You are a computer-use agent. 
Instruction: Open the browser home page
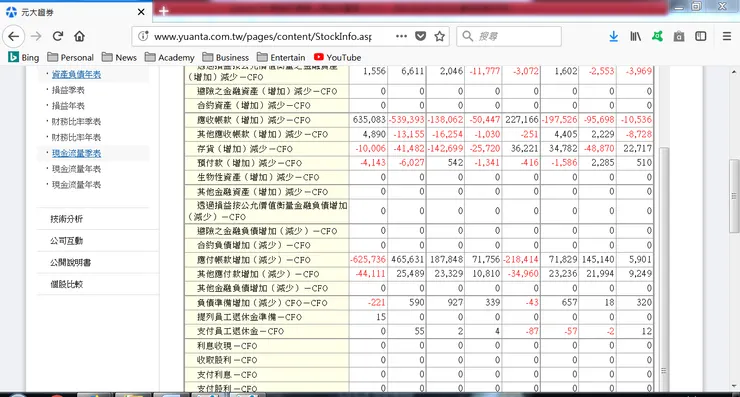(79, 36)
